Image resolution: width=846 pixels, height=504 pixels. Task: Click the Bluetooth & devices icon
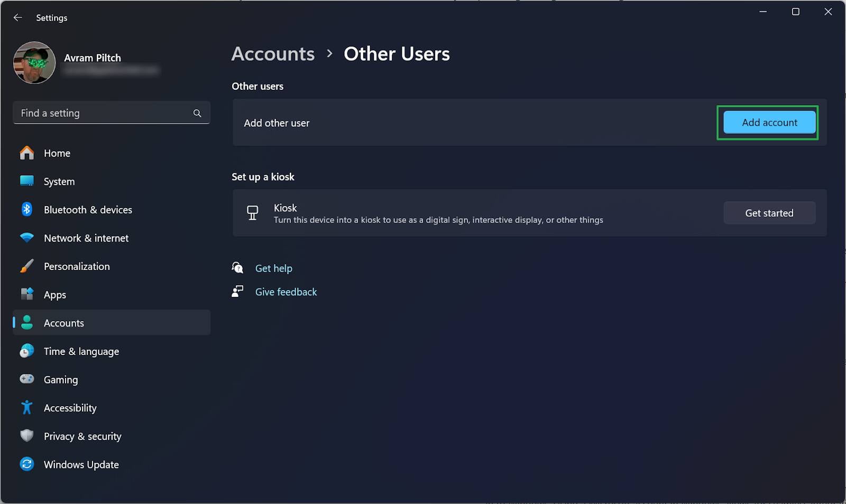tap(26, 210)
